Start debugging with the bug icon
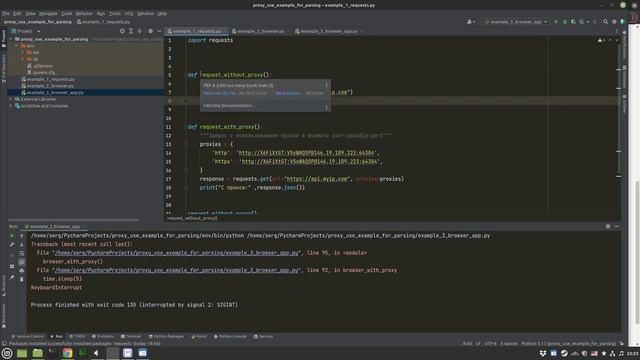This screenshot has width=640, height=360. tap(565, 22)
